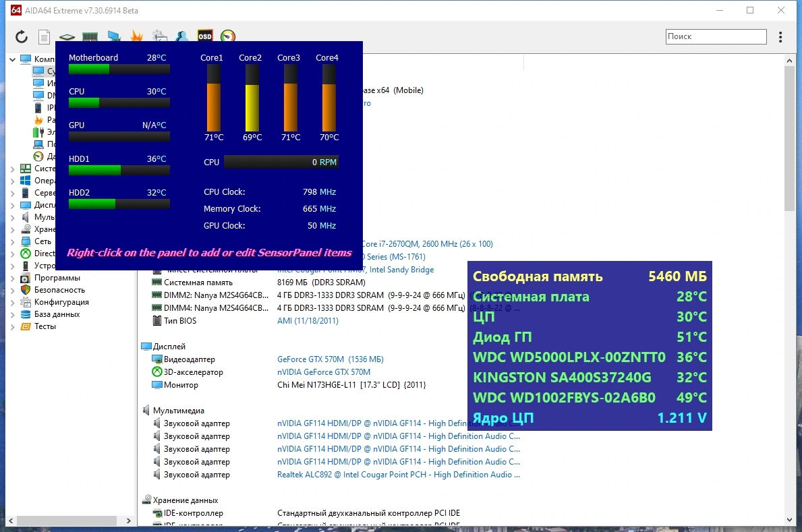Screen dimensions: 802x532
Task: Expand the Сеть tree node
Action: [12, 241]
